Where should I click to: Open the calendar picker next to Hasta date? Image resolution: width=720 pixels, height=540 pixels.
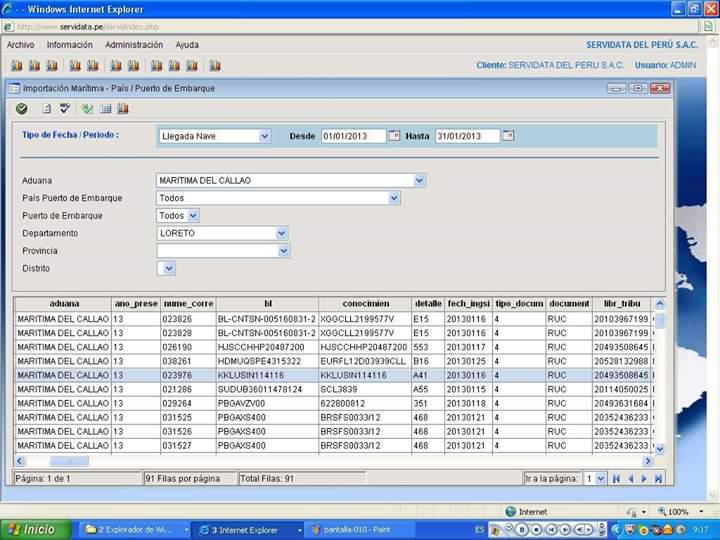point(508,135)
